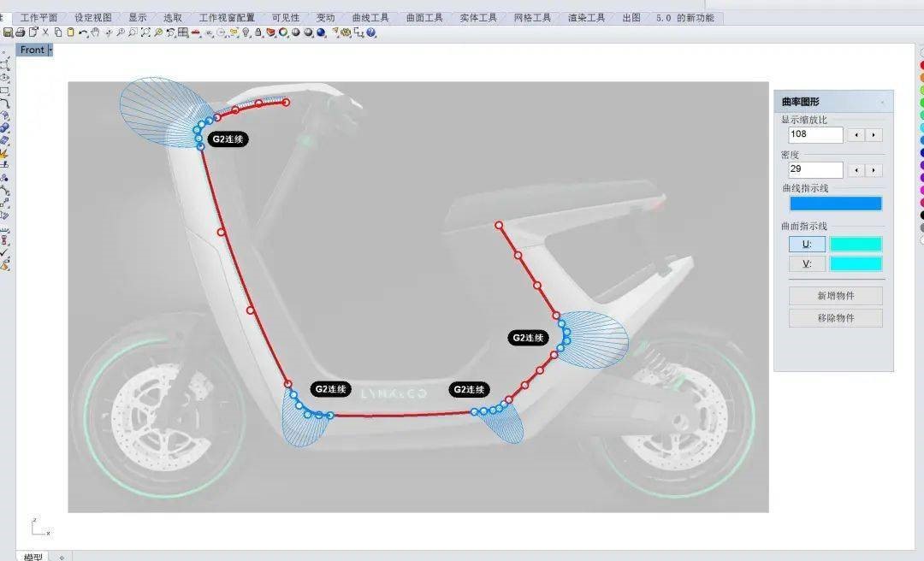Click the cyan V color swatch
The height and width of the screenshot is (561, 924).
[x=856, y=263]
